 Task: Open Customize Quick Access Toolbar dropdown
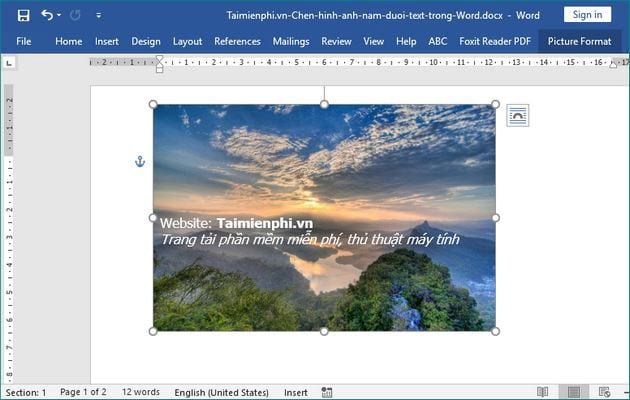pos(98,16)
